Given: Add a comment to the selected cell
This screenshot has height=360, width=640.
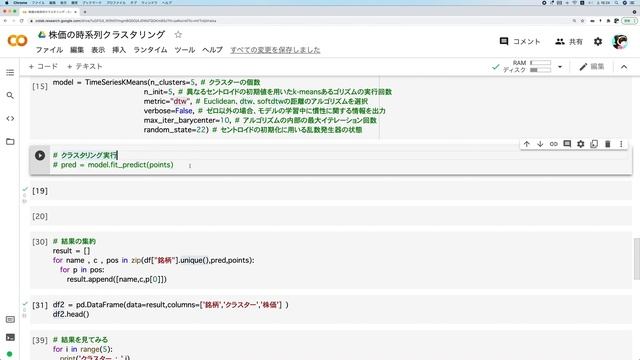Looking at the screenshot, I should [567, 144].
